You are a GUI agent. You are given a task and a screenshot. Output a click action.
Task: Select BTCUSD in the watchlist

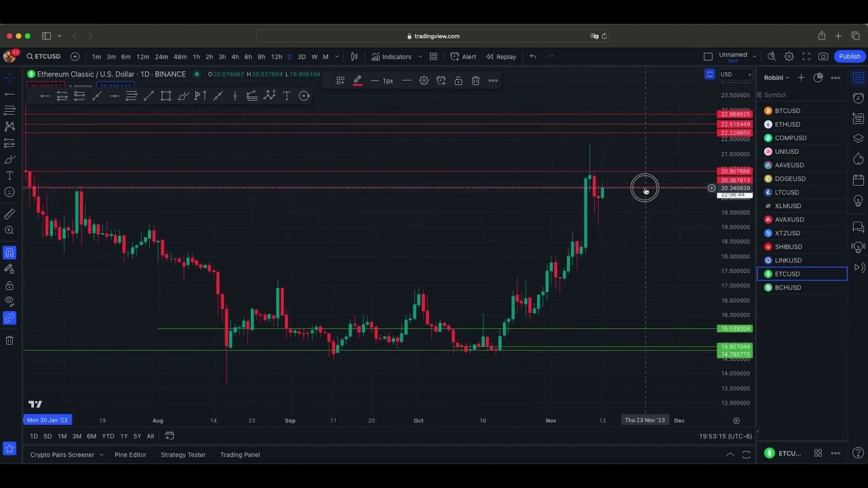[802, 110]
